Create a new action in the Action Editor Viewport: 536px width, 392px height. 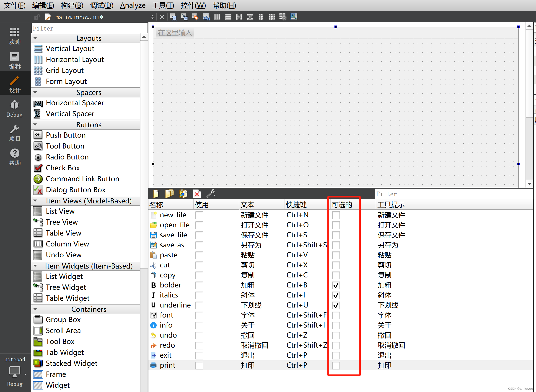156,193
